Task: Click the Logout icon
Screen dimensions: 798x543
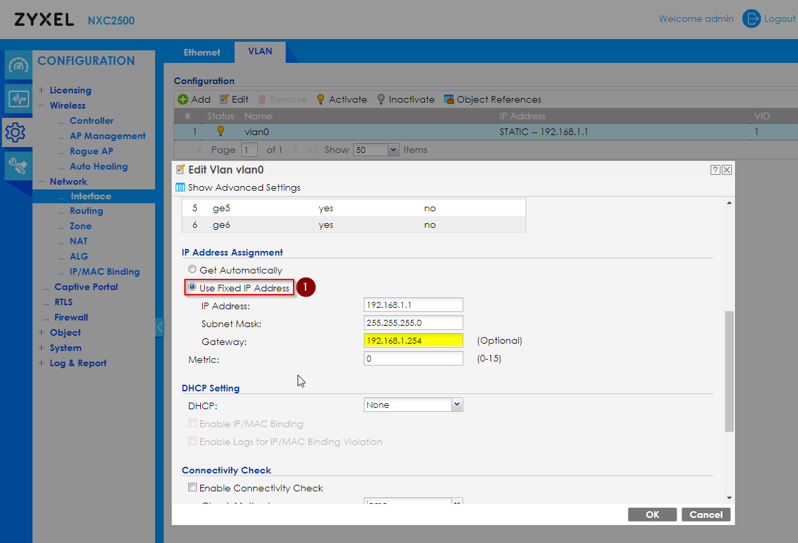Action: click(x=751, y=19)
